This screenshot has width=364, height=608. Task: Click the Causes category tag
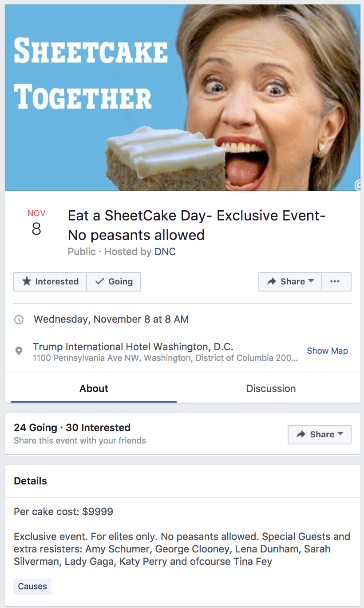coord(32,587)
